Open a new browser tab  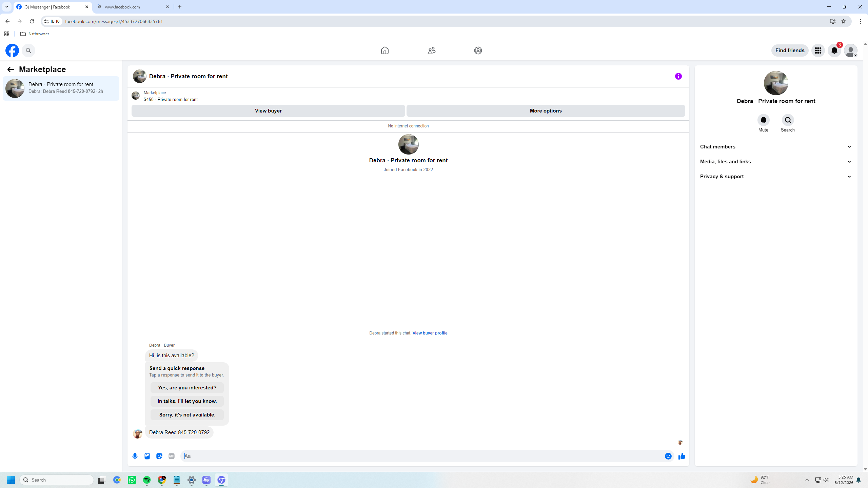pos(180,7)
